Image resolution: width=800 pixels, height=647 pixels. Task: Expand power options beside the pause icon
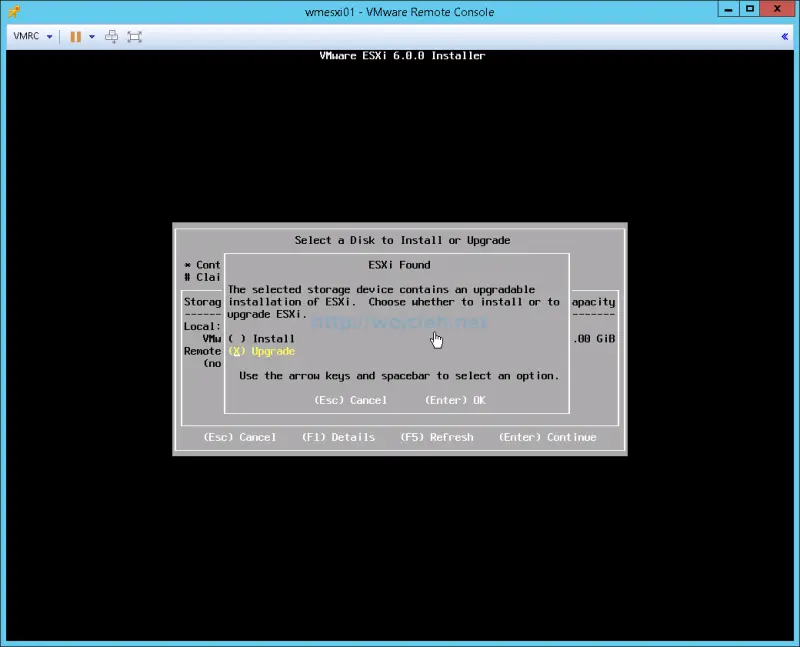point(90,36)
